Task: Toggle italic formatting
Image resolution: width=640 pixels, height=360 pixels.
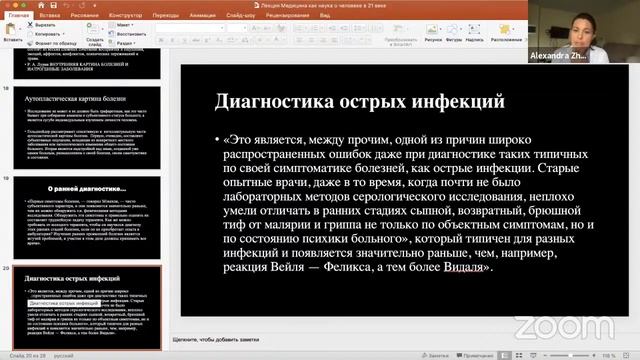Action: pos(172,40)
